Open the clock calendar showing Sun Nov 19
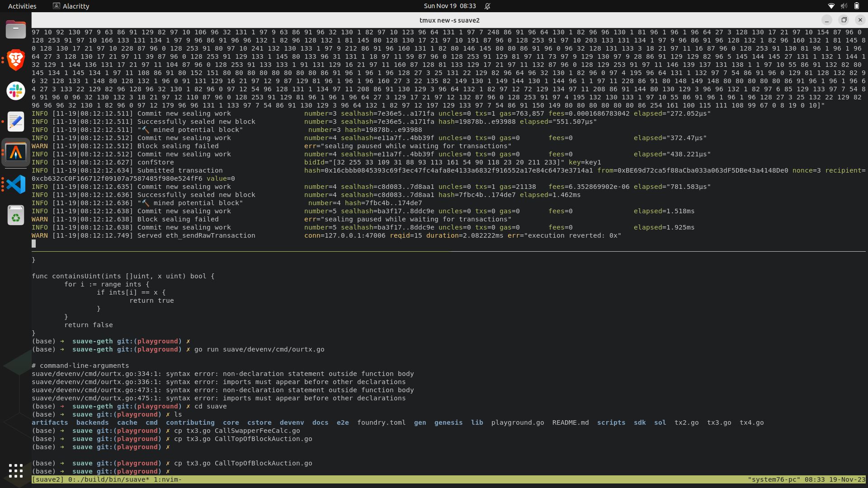868x488 pixels. tap(450, 6)
